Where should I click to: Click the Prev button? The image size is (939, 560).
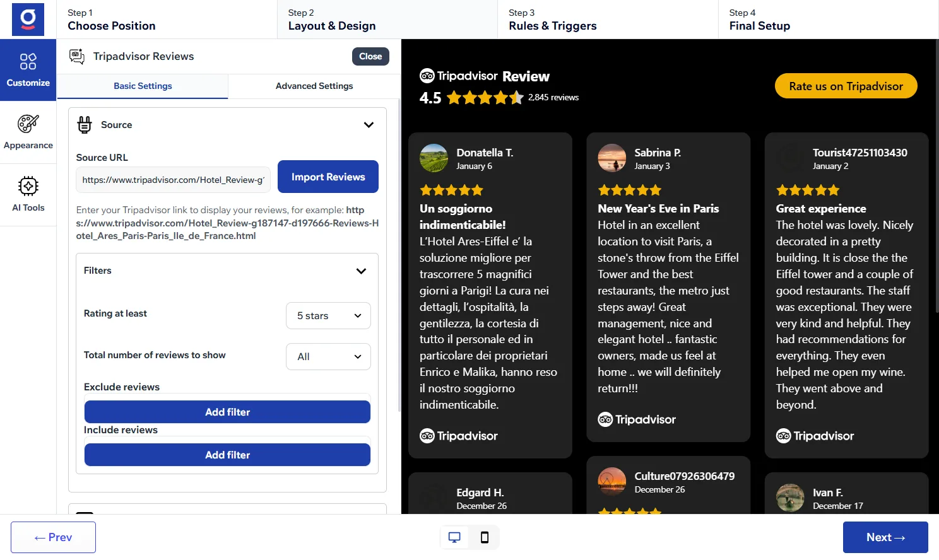[x=53, y=537]
